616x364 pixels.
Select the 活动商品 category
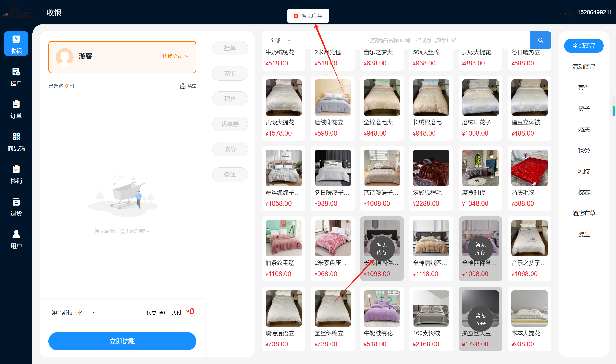584,67
